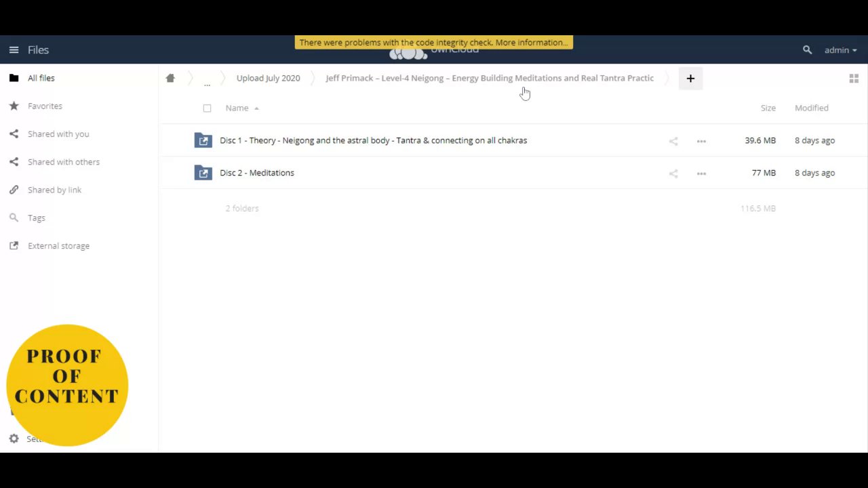Click the search magnifier icon
The height and width of the screenshot is (488, 868).
pyautogui.click(x=807, y=50)
